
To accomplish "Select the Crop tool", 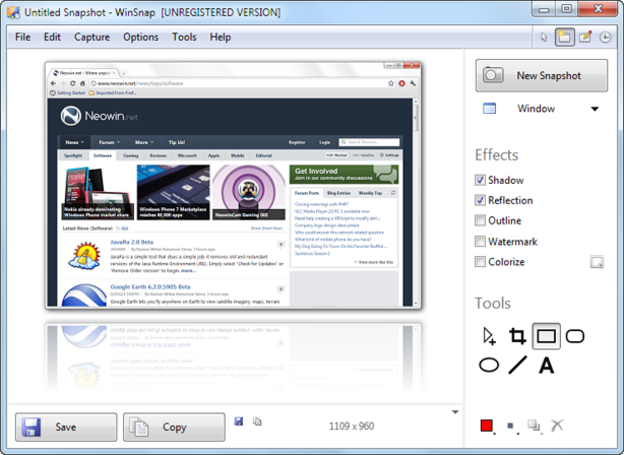I will click(x=517, y=336).
